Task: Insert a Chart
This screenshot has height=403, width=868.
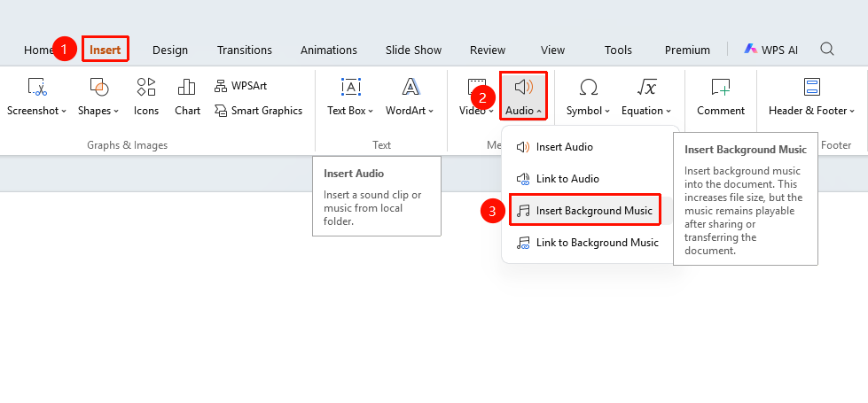Action: pos(187,95)
